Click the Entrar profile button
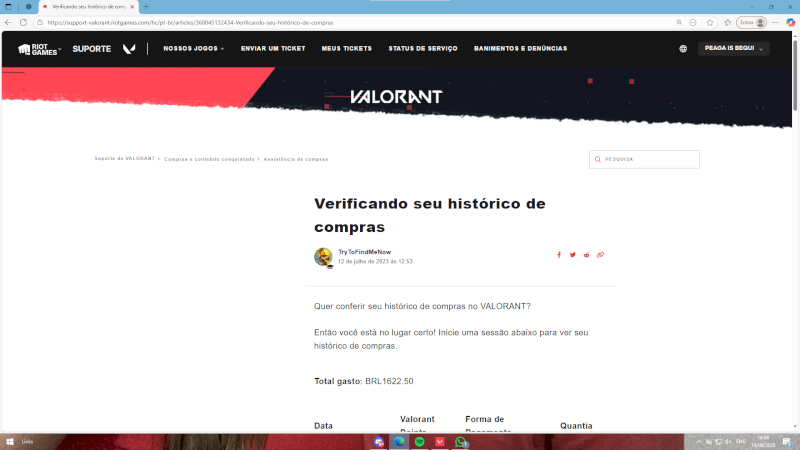Viewport: 800px width, 450px height. (x=752, y=22)
